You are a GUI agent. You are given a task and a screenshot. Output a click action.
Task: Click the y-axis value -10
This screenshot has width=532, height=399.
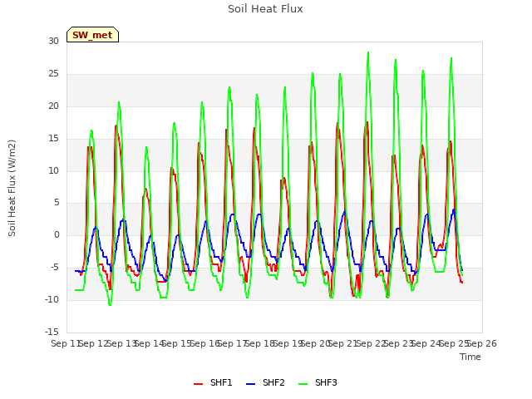(x=52, y=299)
